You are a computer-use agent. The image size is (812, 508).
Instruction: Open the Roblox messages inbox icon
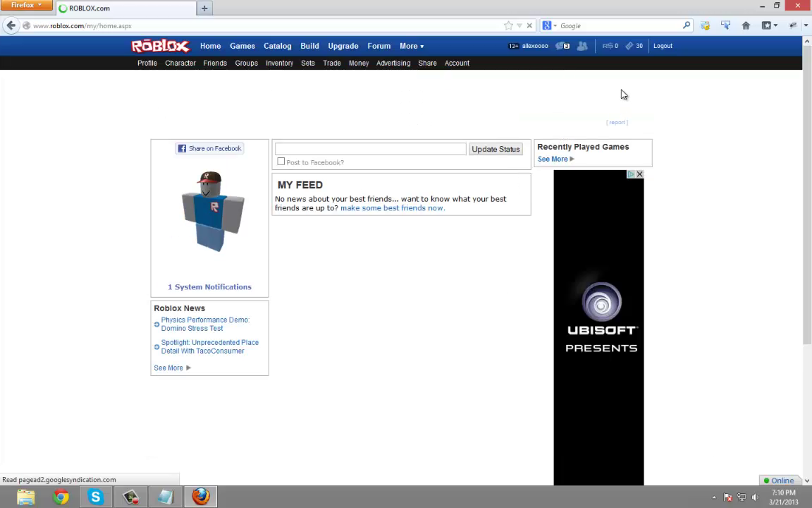coord(562,46)
